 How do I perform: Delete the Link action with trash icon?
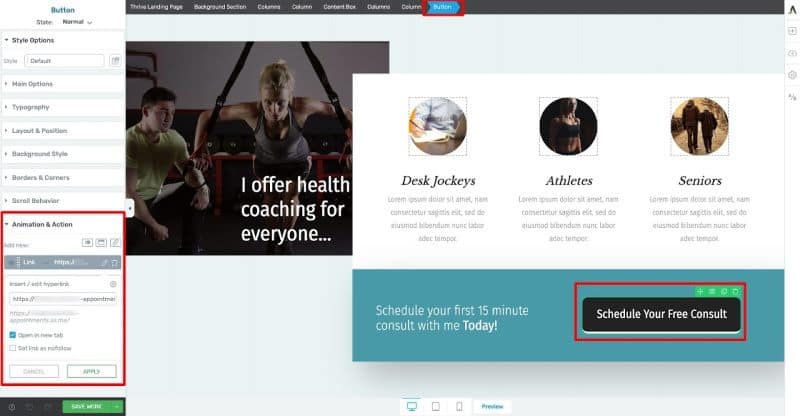115,262
